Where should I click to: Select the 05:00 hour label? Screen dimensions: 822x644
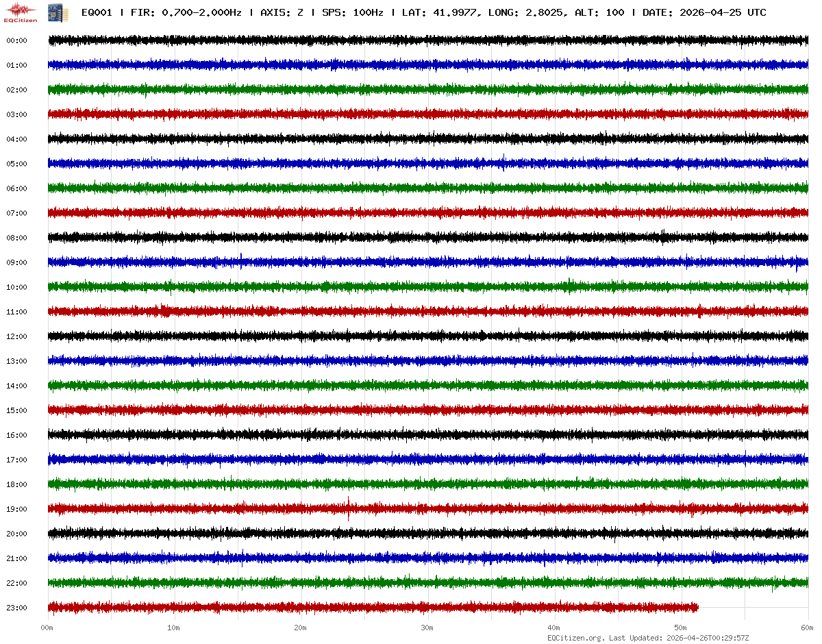(x=16, y=164)
